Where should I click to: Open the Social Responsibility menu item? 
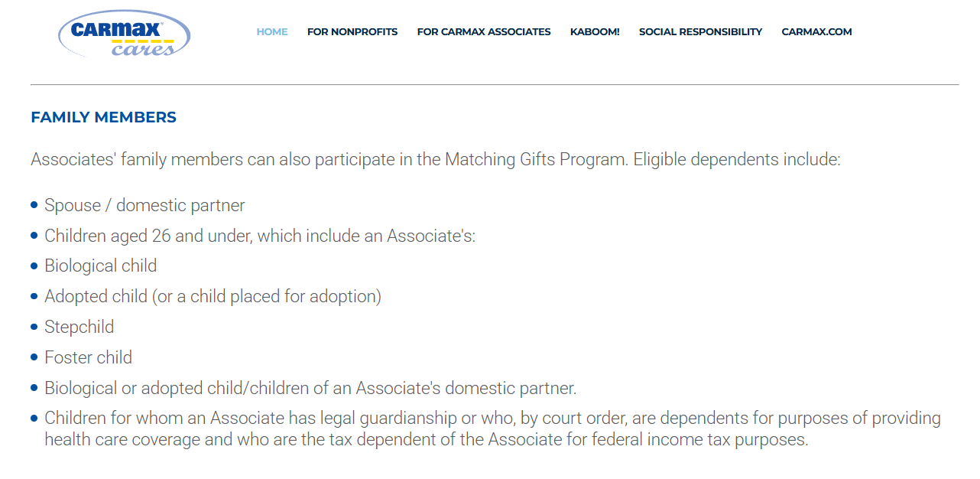click(x=700, y=32)
